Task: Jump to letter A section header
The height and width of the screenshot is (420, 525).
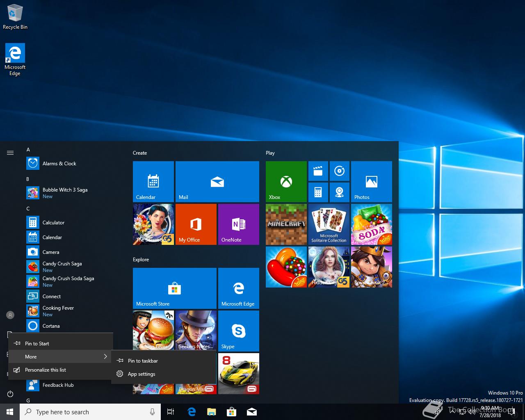Action: pyautogui.click(x=28, y=150)
